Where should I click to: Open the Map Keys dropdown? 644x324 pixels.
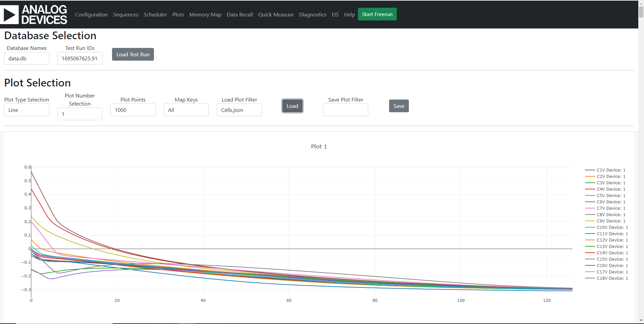pos(186,110)
